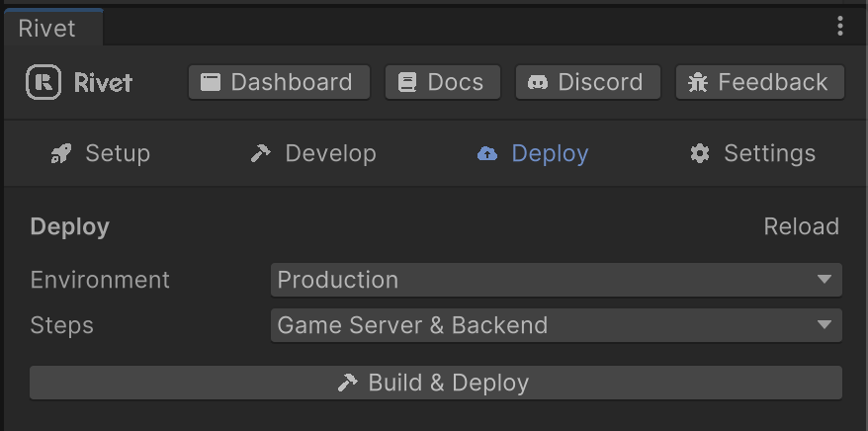Screen dimensions: 868x431
Task: Switch to the Setup tab
Action: [101, 153]
